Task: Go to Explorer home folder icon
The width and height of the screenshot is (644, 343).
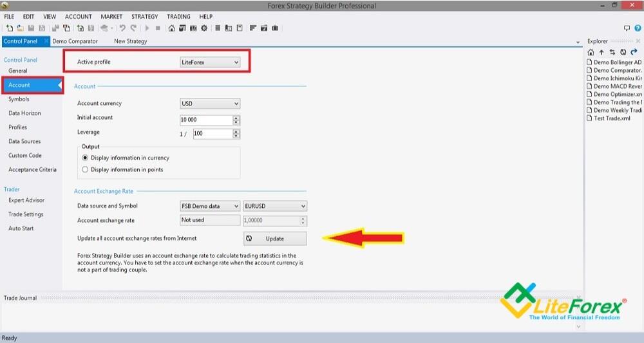Action: point(591,52)
